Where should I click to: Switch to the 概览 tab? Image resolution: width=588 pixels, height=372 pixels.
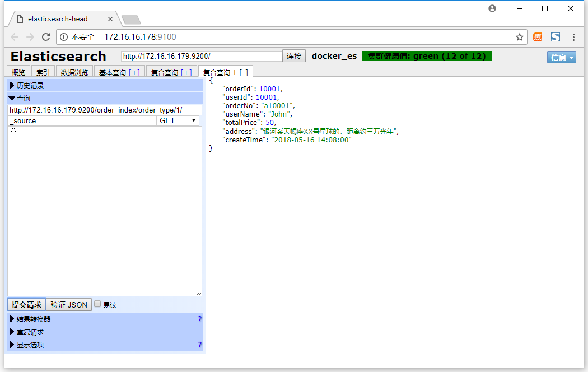(x=18, y=72)
